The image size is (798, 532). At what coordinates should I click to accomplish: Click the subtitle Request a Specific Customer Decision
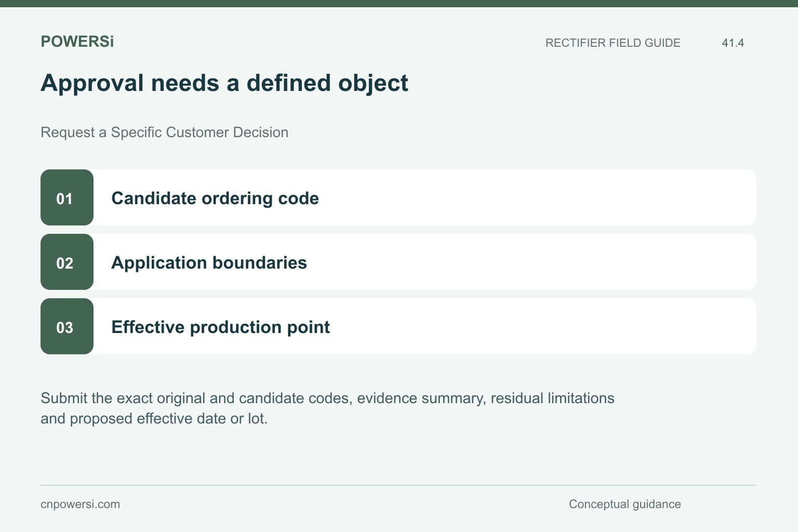coord(164,132)
